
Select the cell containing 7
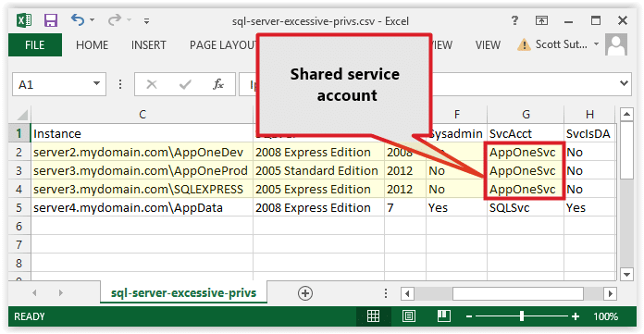pos(405,207)
